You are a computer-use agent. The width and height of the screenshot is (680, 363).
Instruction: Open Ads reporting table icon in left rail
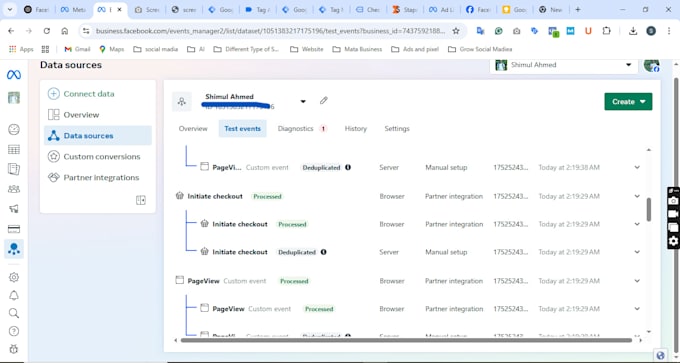[x=14, y=150]
